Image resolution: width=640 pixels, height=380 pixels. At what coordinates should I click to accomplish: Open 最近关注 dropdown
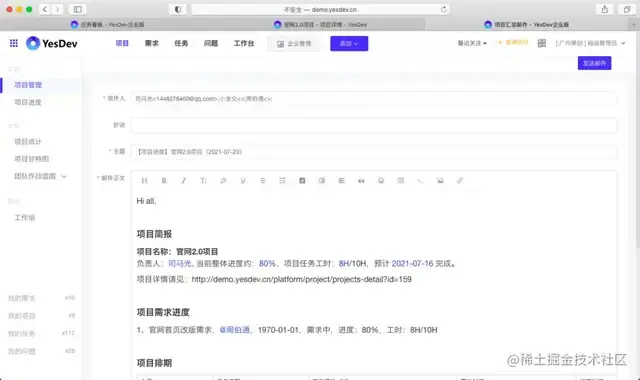click(x=472, y=43)
